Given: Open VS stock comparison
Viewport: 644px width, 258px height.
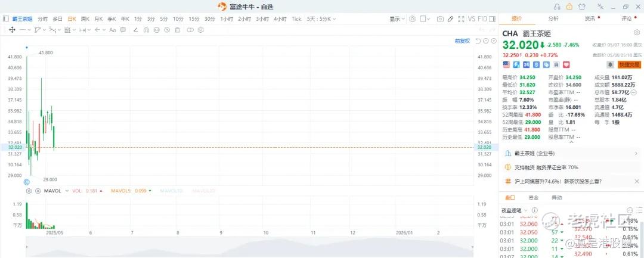Looking at the screenshot, I should tap(472, 19).
